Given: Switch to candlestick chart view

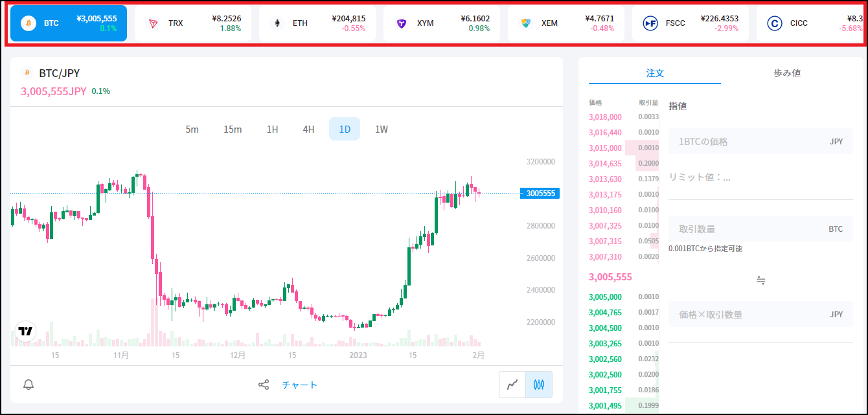Looking at the screenshot, I should [539, 385].
